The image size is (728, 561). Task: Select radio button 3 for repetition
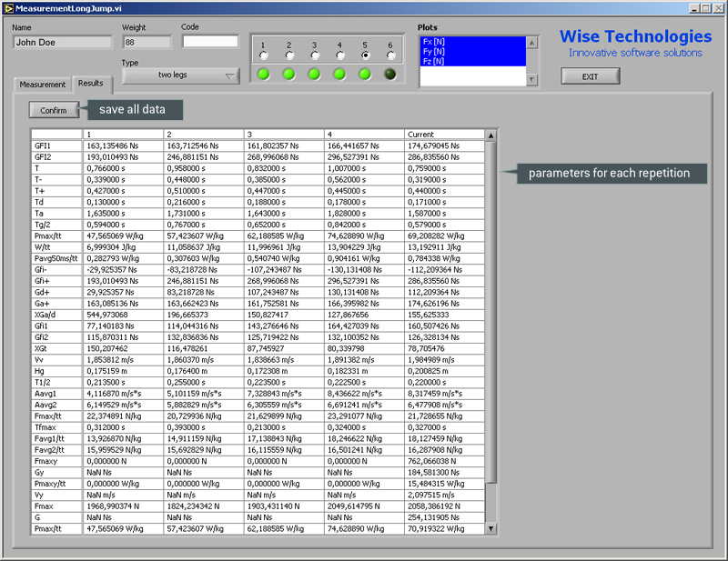tap(315, 55)
